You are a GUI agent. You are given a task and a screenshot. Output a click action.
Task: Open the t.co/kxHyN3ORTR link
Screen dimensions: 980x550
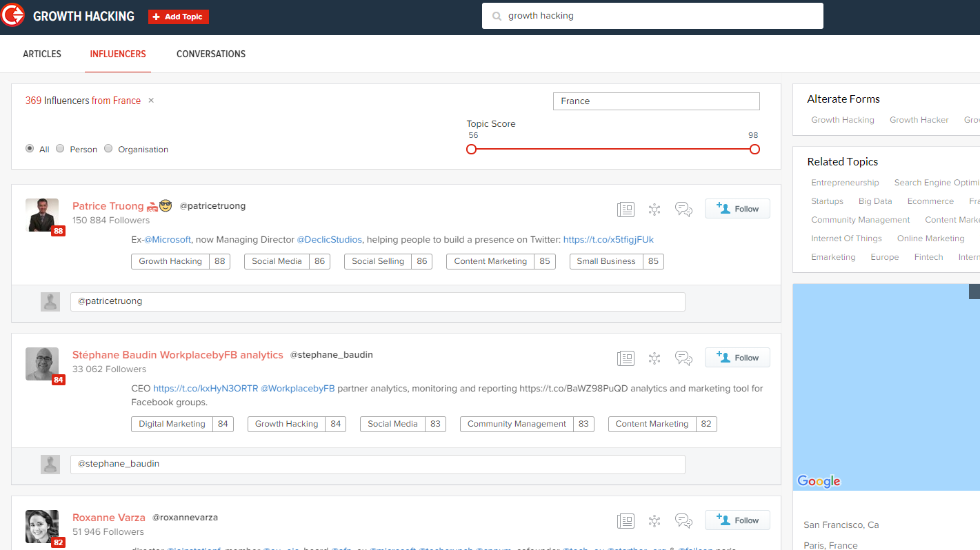pos(205,389)
